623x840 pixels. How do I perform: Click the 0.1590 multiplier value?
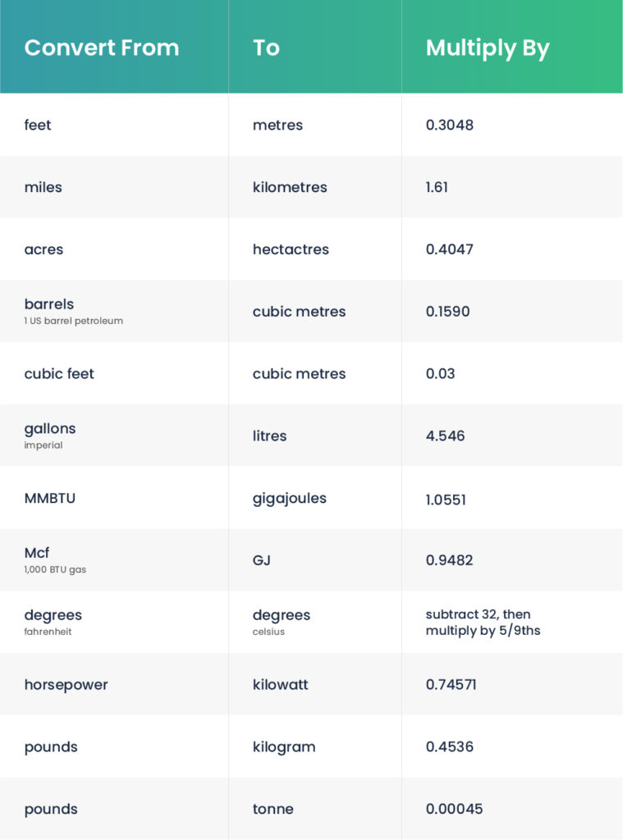tap(447, 312)
